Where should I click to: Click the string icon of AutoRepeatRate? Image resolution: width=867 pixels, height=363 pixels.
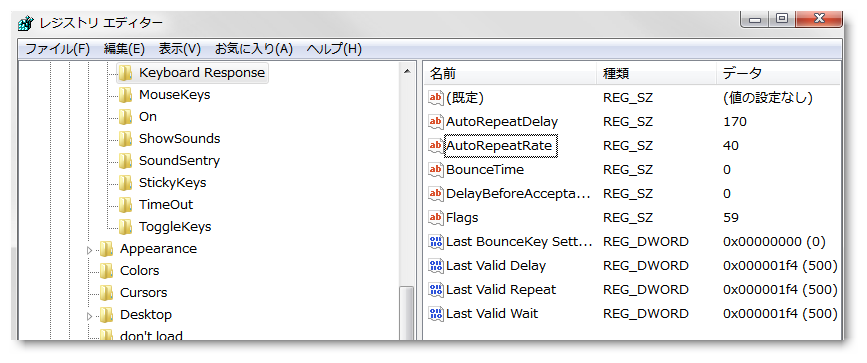(436, 146)
